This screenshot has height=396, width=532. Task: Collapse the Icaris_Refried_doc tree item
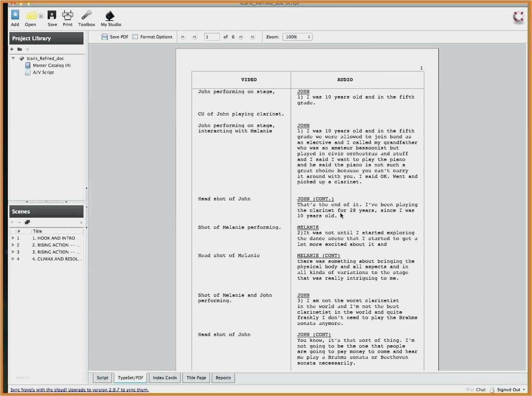[13, 58]
